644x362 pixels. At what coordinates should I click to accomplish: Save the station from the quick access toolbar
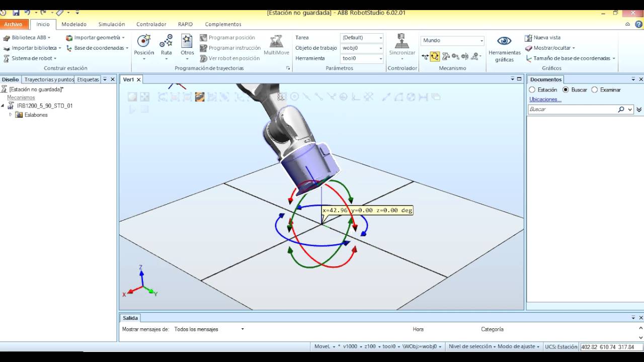click(16, 12)
